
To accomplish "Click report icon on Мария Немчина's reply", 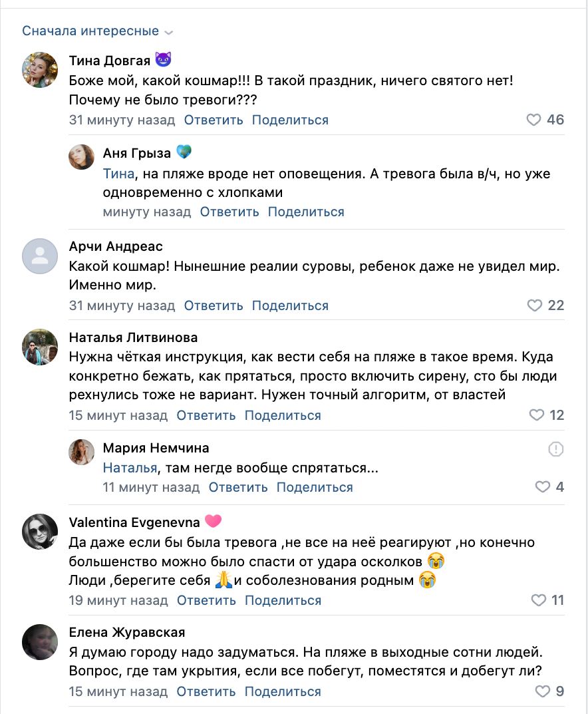I will [x=555, y=449].
